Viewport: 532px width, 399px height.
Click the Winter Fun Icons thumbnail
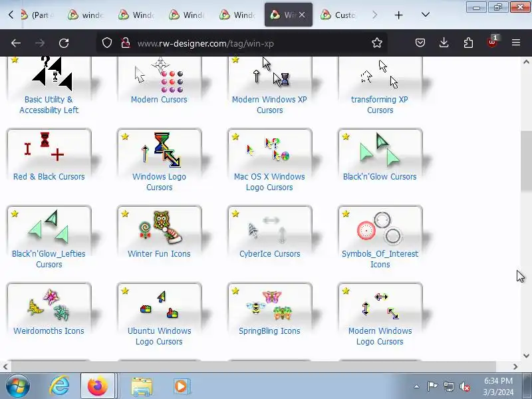(x=160, y=227)
